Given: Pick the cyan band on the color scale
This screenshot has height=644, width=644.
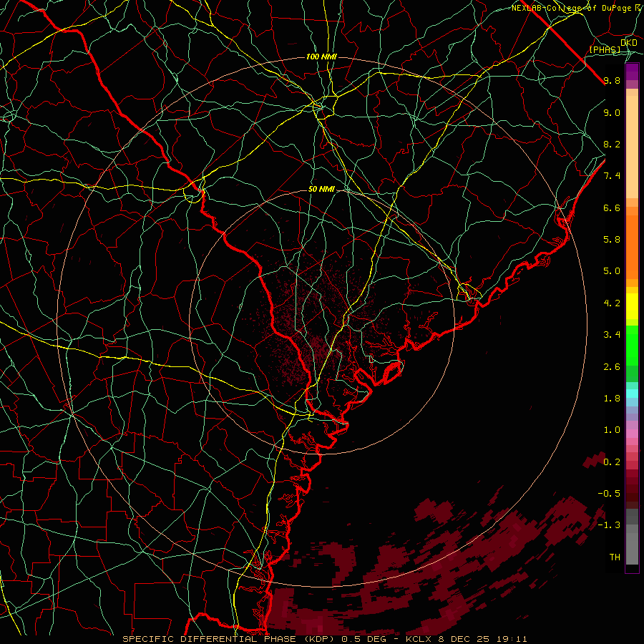Looking at the screenshot, I should pos(632,394).
